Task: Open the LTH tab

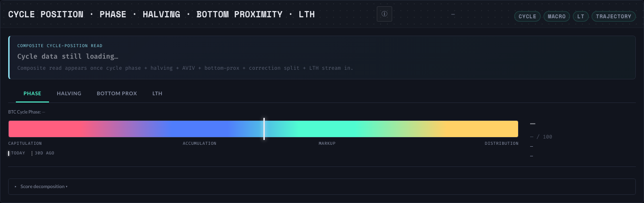Action: (x=157, y=93)
